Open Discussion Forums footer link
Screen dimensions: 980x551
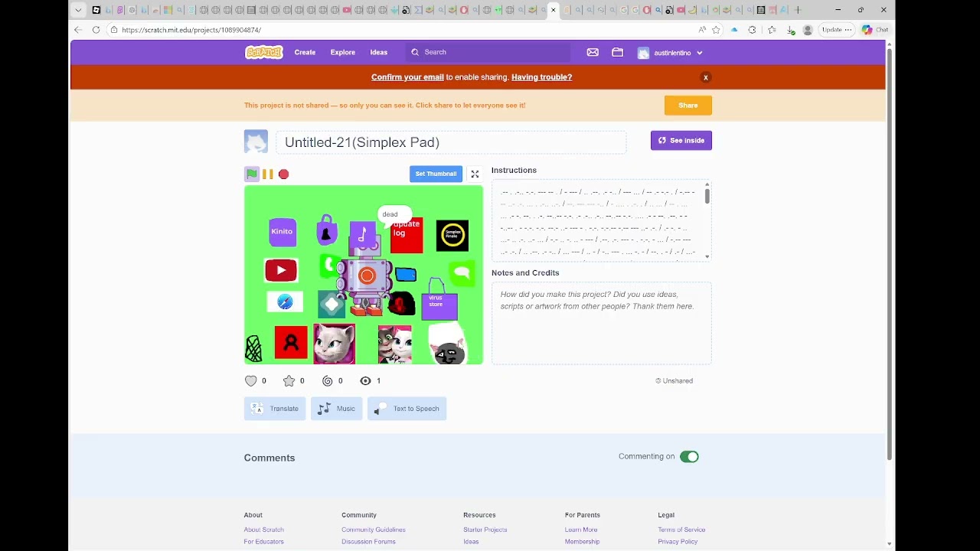368,542
